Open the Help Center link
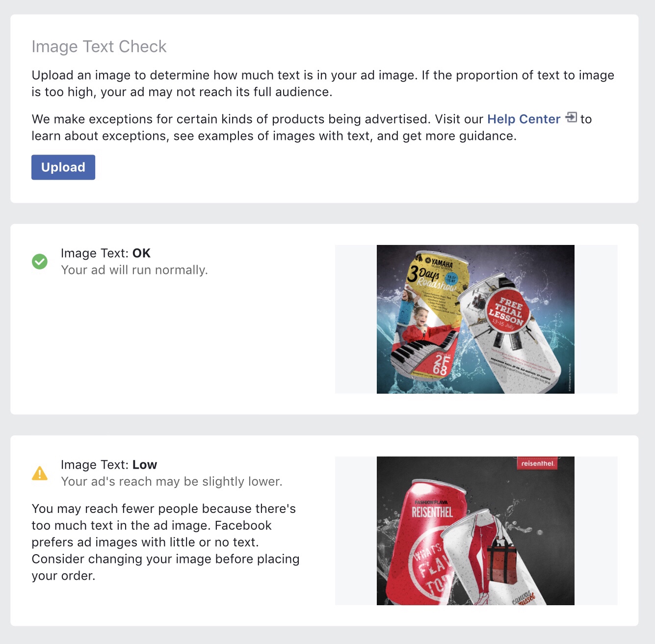Viewport: 655px width, 644px height. pos(524,119)
